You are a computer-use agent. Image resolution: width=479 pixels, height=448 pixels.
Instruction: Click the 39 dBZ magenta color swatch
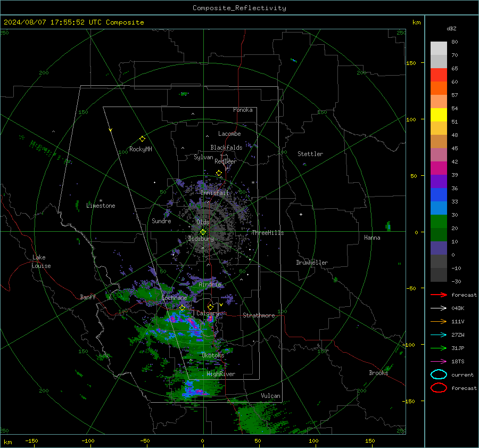pos(439,168)
